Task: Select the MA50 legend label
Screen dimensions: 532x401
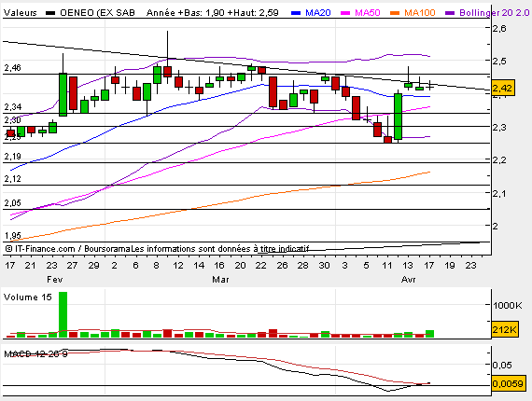Action: [368, 13]
